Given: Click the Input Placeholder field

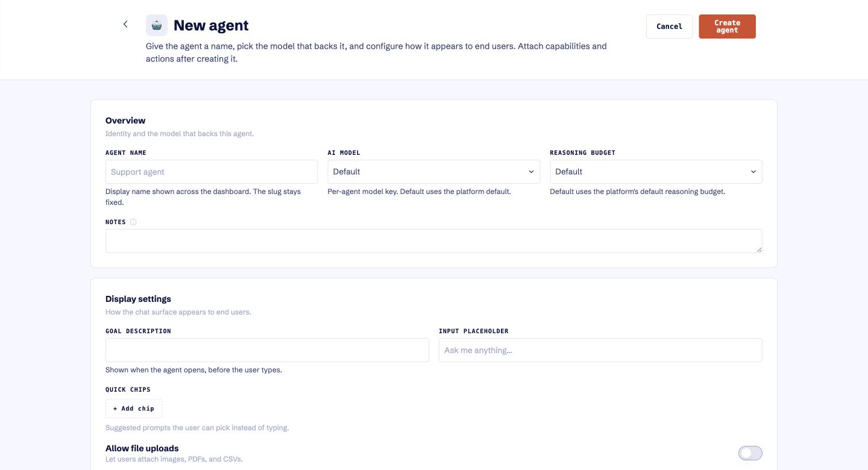Looking at the screenshot, I should [x=600, y=350].
